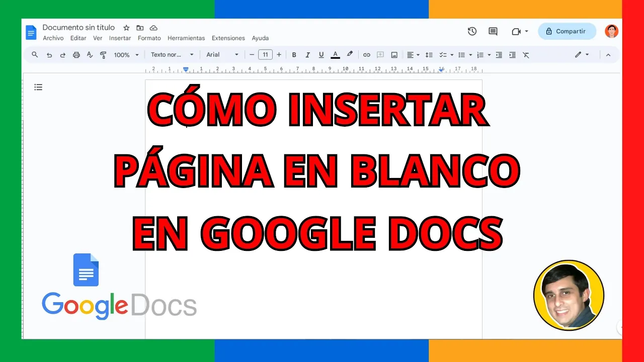Star the document with the star icon
The image size is (644, 362).
[x=126, y=28]
